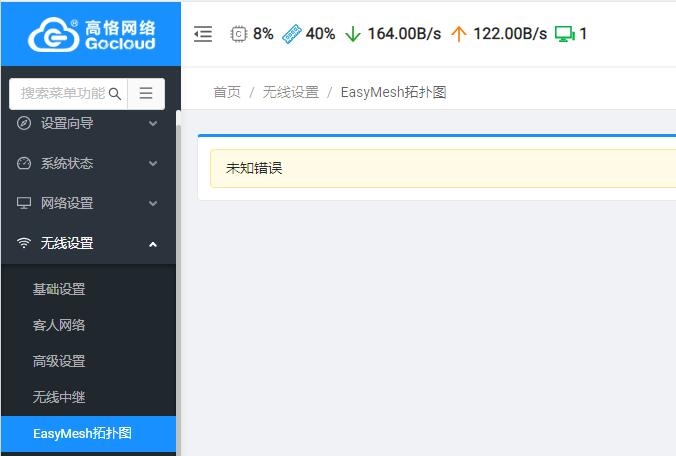
Task: Click the green download speed arrow
Action: coord(352,34)
